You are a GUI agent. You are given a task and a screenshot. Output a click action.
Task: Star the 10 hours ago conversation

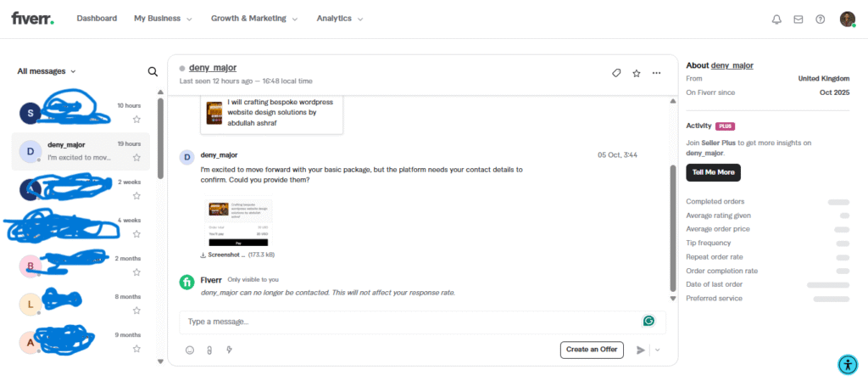coord(136,120)
